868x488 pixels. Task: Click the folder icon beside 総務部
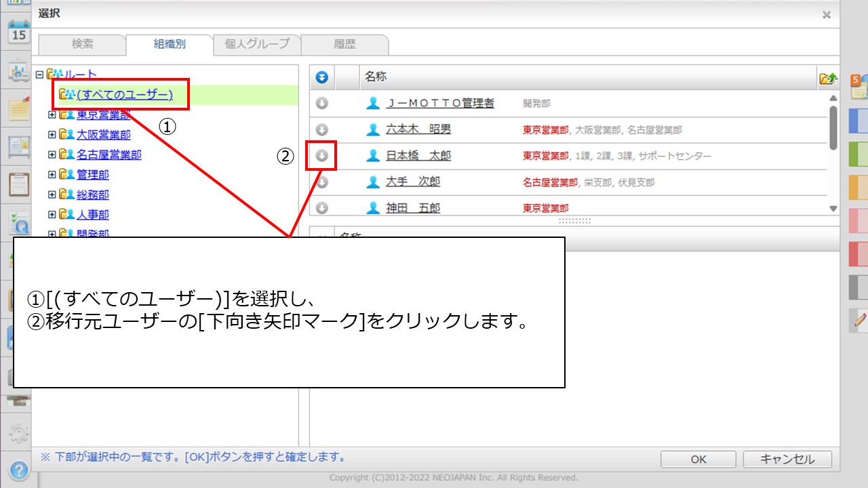(66, 195)
